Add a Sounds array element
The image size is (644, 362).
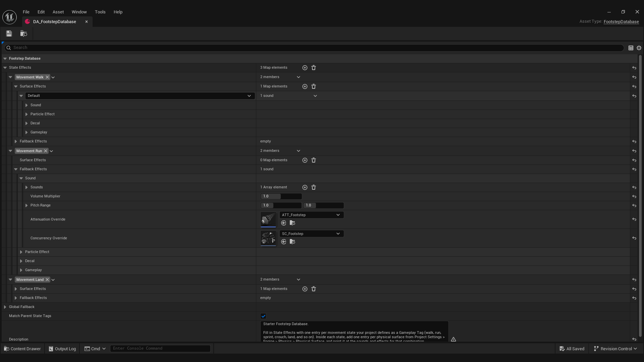305,187
